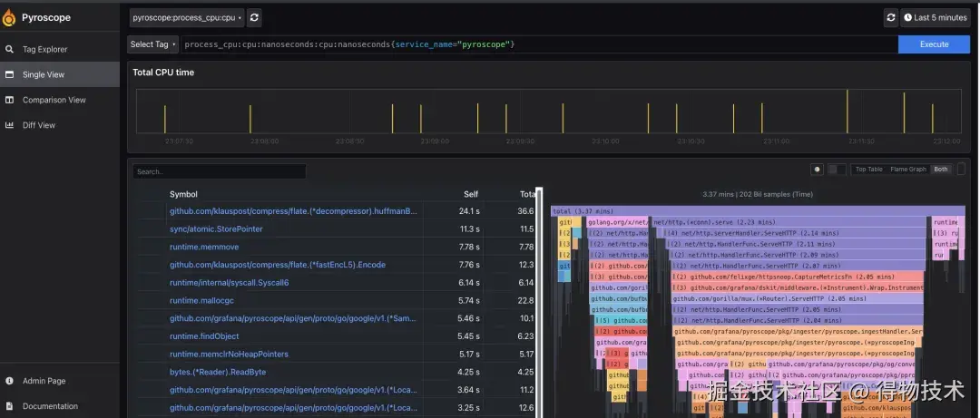Sort the table by Symbol column

coord(183,194)
